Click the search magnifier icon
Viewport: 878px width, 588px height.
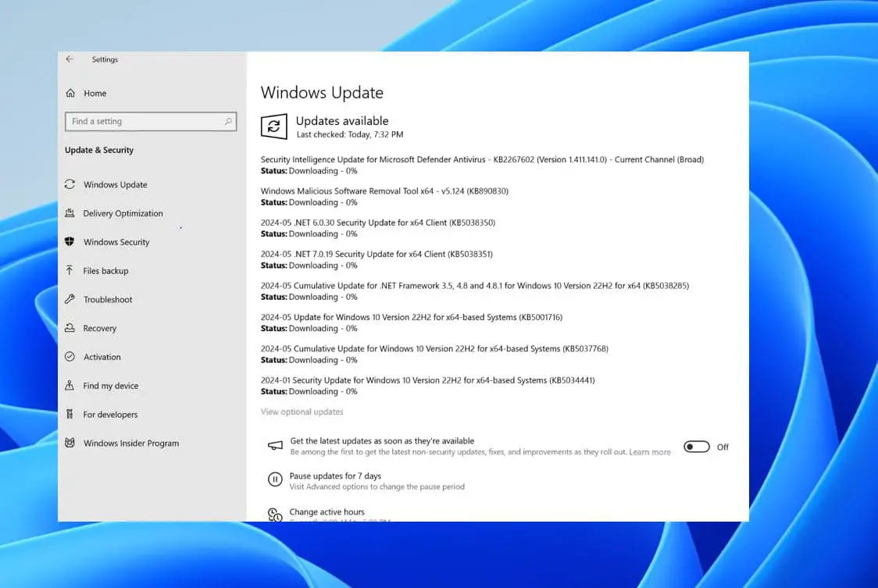pyautogui.click(x=228, y=121)
